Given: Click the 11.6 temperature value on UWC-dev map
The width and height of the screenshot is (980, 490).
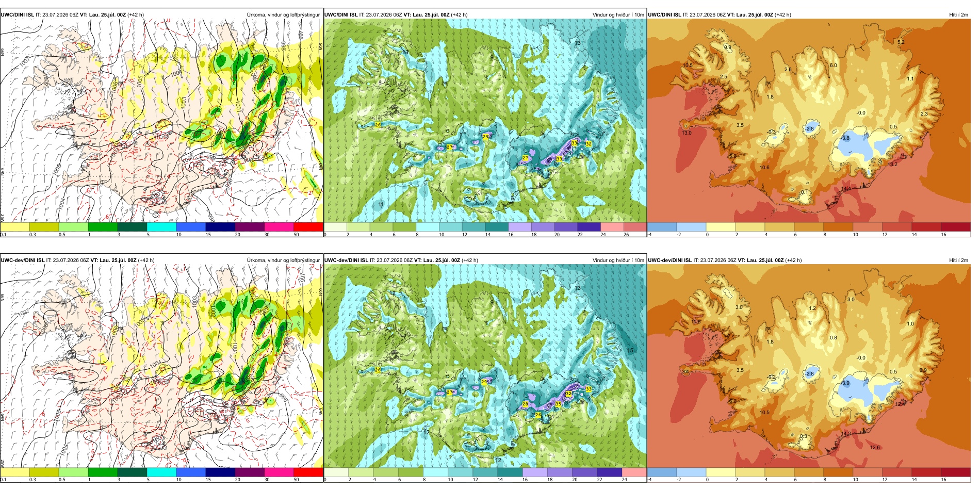Looking at the screenshot, I should point(696,322).
